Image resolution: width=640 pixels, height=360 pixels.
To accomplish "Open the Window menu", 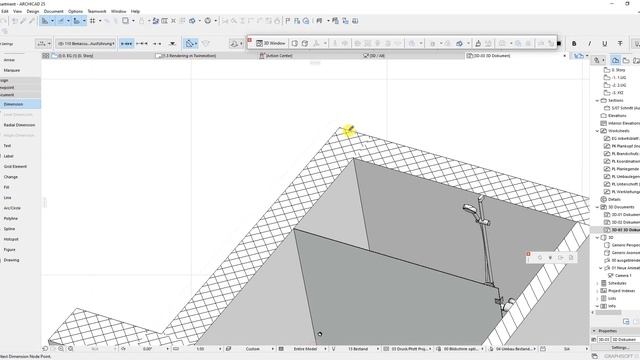I will point(118,11).
